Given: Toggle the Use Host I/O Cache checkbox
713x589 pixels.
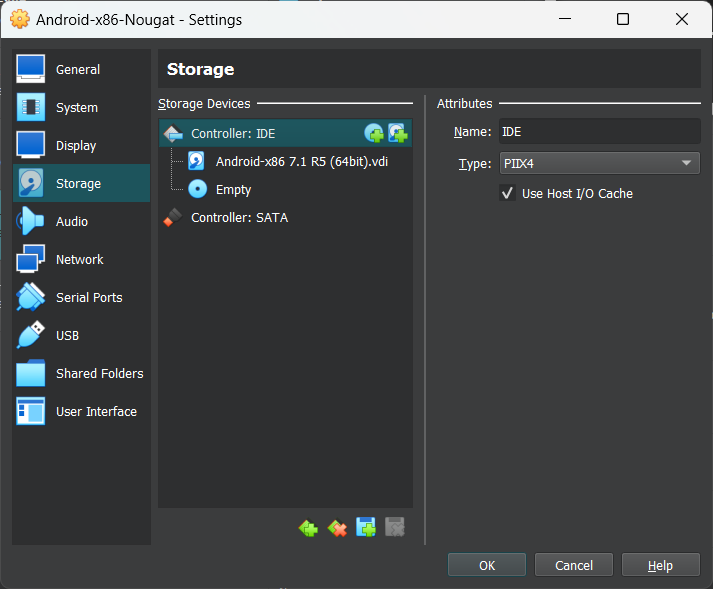Looking at the screenshot, I should pos(507,193).
